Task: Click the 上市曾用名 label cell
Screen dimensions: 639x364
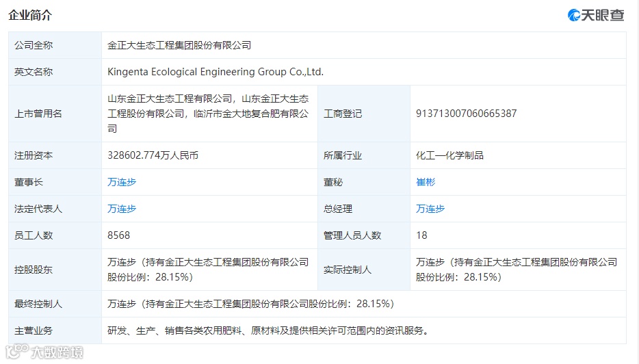Action: click(55, 114)
